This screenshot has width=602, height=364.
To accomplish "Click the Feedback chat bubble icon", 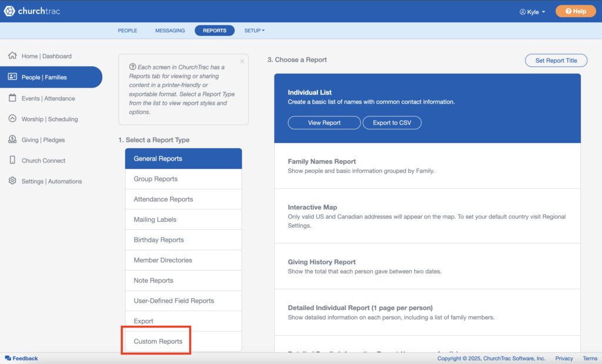I will pyautogui.click(x=8, y=358).
